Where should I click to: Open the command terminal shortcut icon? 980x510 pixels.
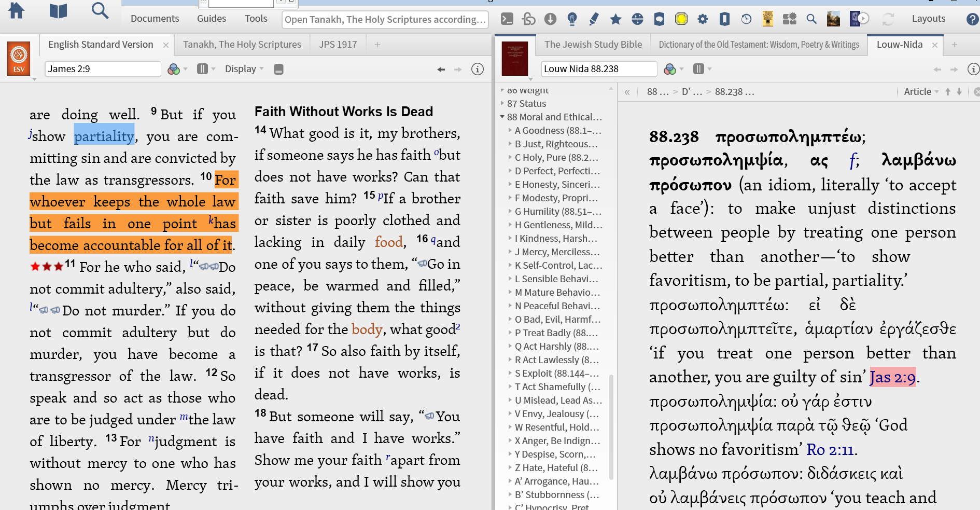pos(507,19)
